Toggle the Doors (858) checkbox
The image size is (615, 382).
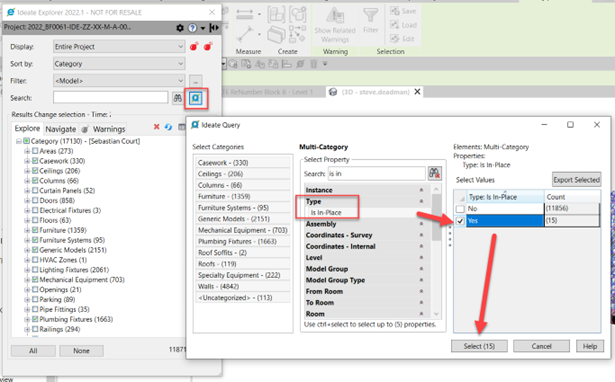click(x=35, y=200)
